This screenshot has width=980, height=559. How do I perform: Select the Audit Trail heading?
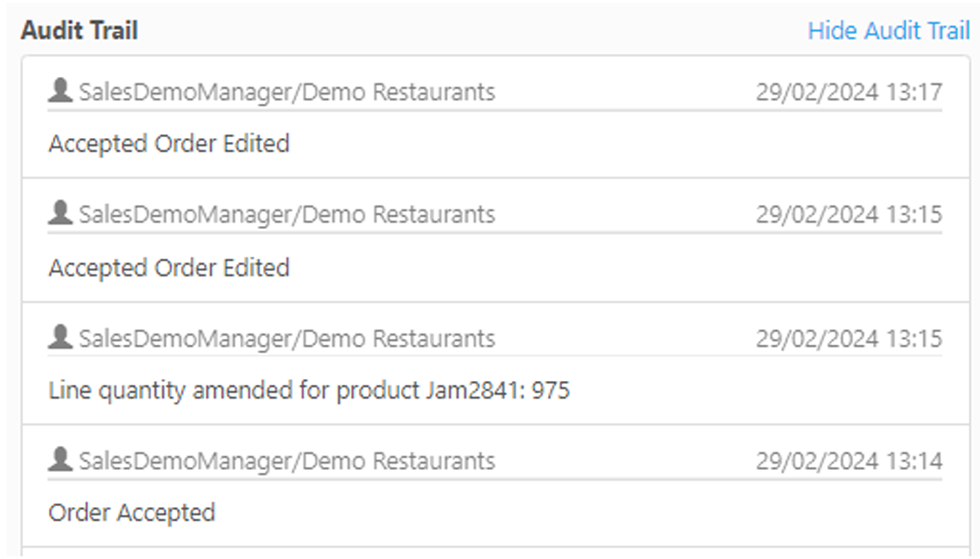point(80,31)
